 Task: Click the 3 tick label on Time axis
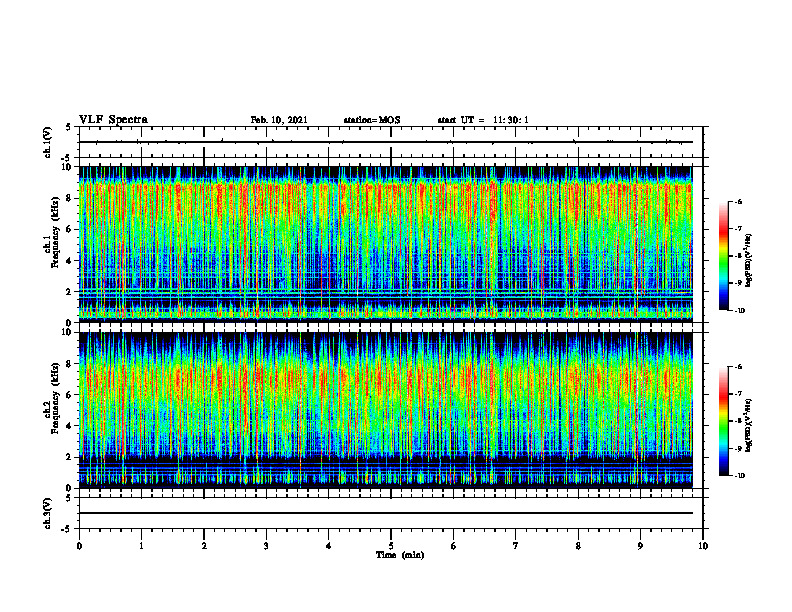coord(266,546)
